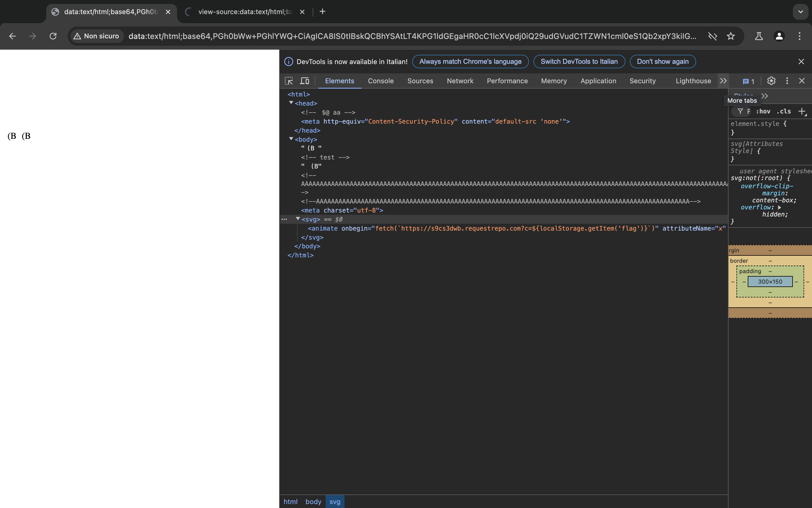Click svg in the breadcrumb bar

(x=335, y=502)
